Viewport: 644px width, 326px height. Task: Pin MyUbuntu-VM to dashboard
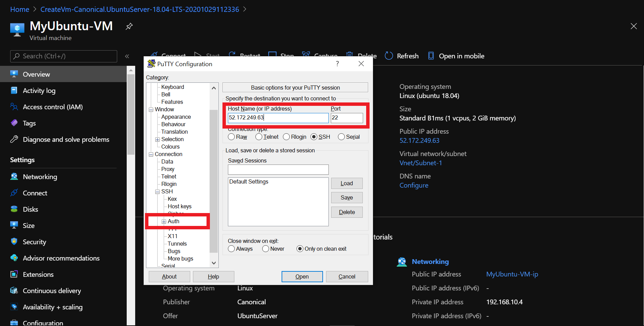(129, 26)
